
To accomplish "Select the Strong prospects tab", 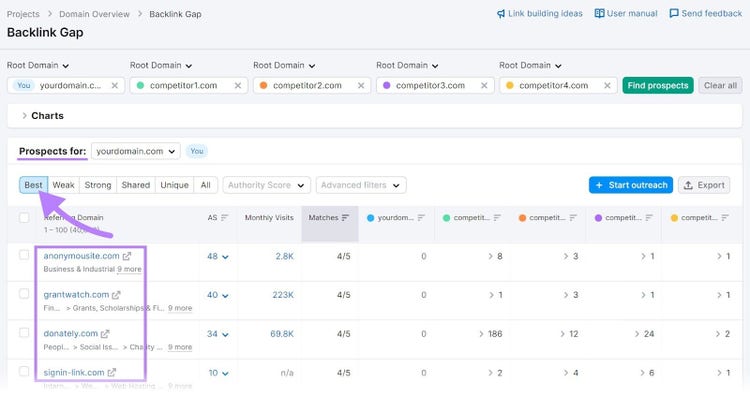I will 98,185.
